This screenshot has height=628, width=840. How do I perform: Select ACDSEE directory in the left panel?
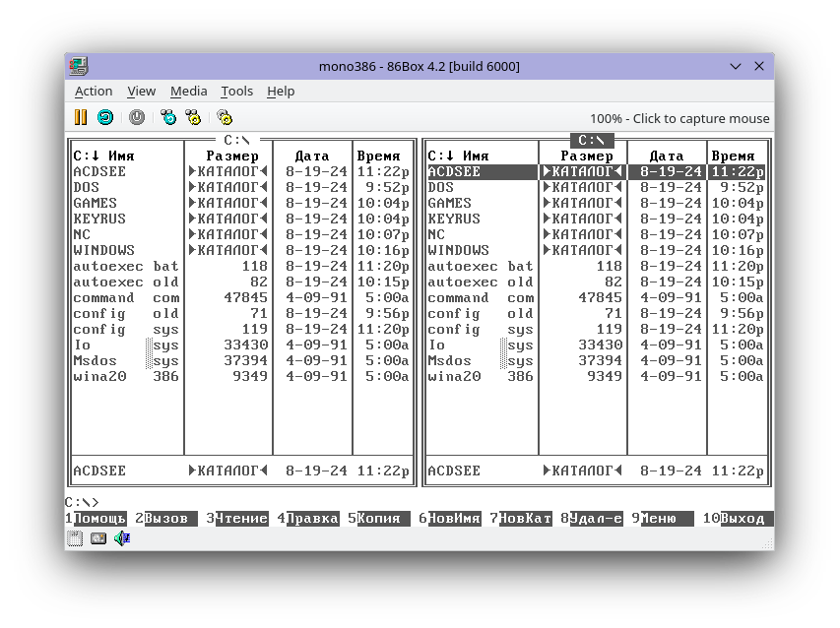[241, 172]
